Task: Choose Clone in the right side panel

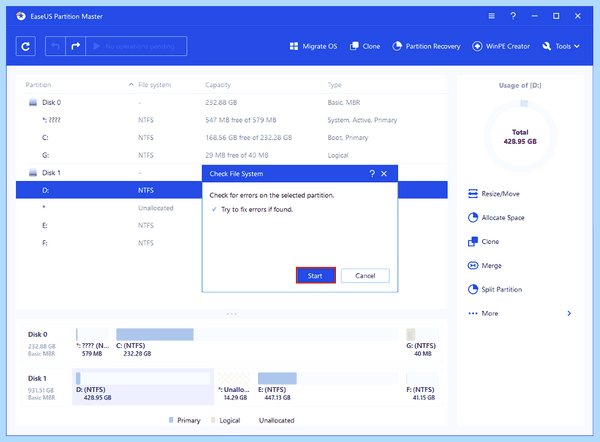Action: tap(483, 241)
